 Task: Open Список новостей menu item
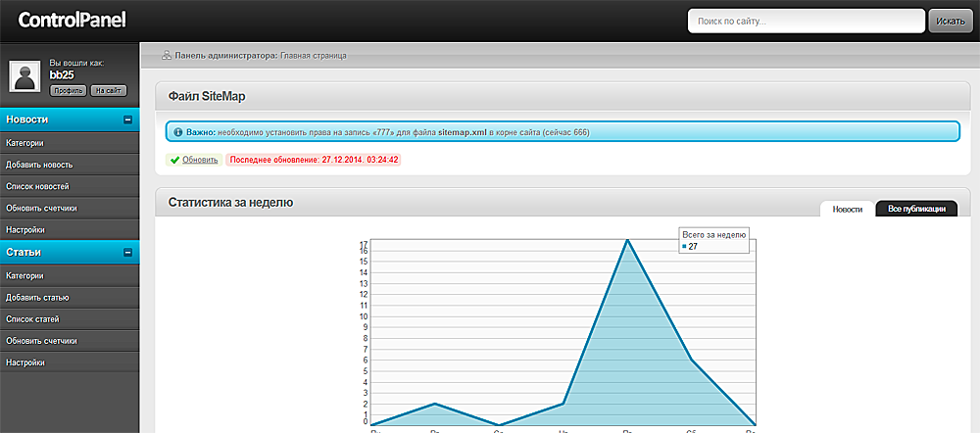[x=70, y=186]
